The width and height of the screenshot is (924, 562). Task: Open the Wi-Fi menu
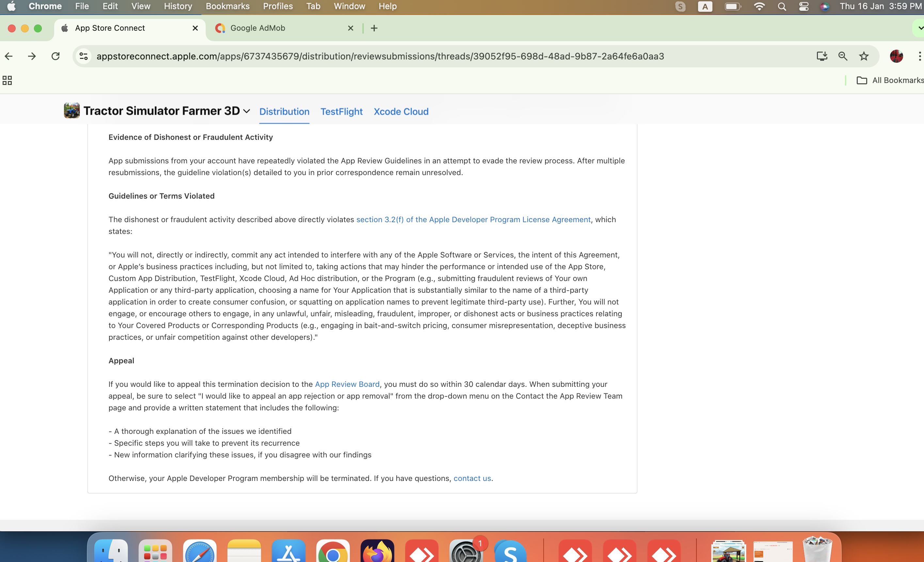coord(759,7)
